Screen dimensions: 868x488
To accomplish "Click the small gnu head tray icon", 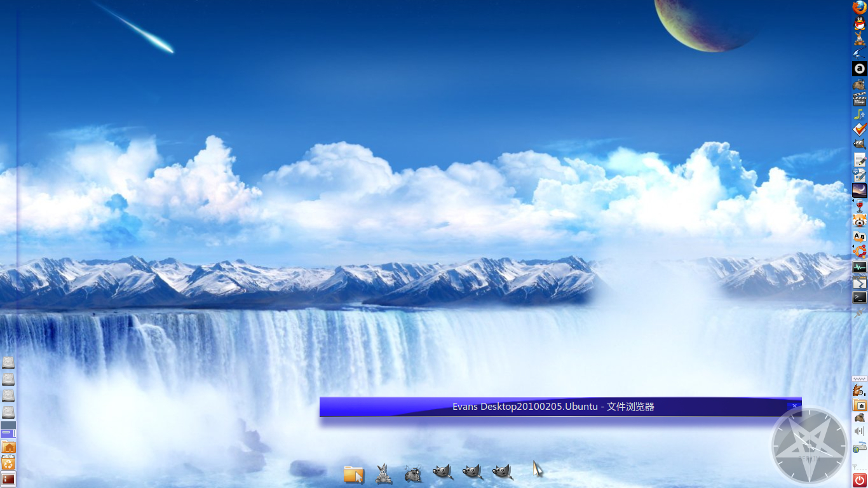I will point(860,418).
